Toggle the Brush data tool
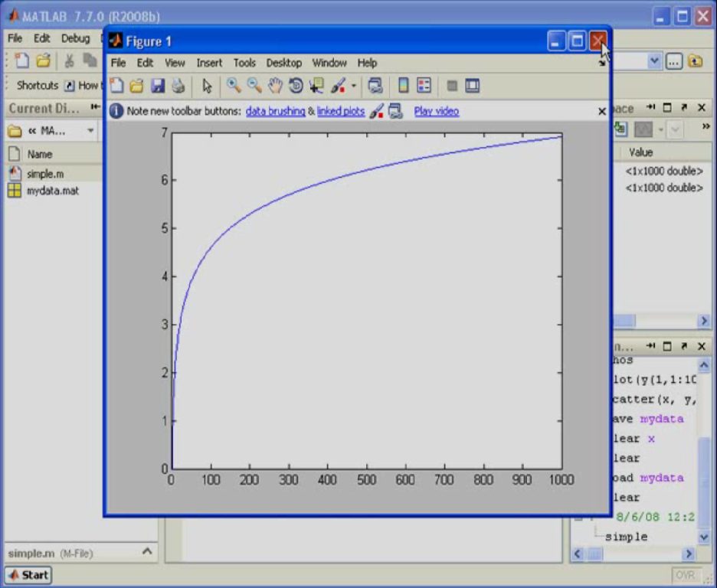The height and width of the screenshot is (588, 717). (338, 86)
